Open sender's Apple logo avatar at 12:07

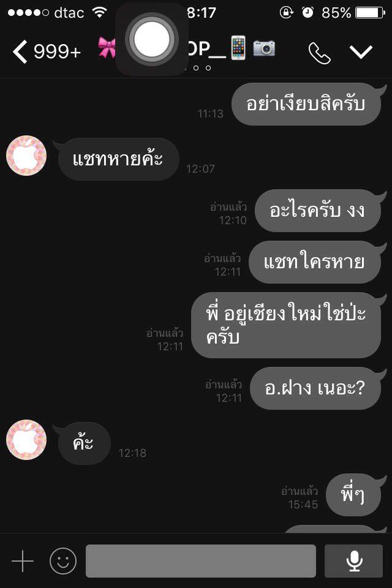26,156
